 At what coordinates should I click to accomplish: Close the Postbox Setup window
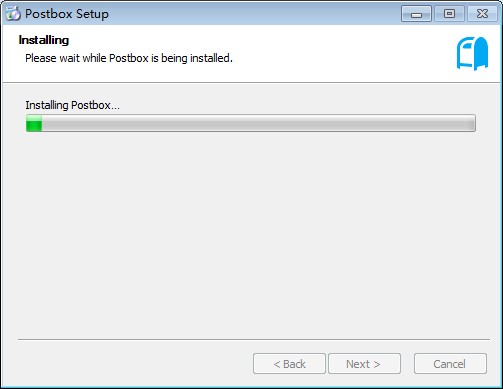coord(482,14)
